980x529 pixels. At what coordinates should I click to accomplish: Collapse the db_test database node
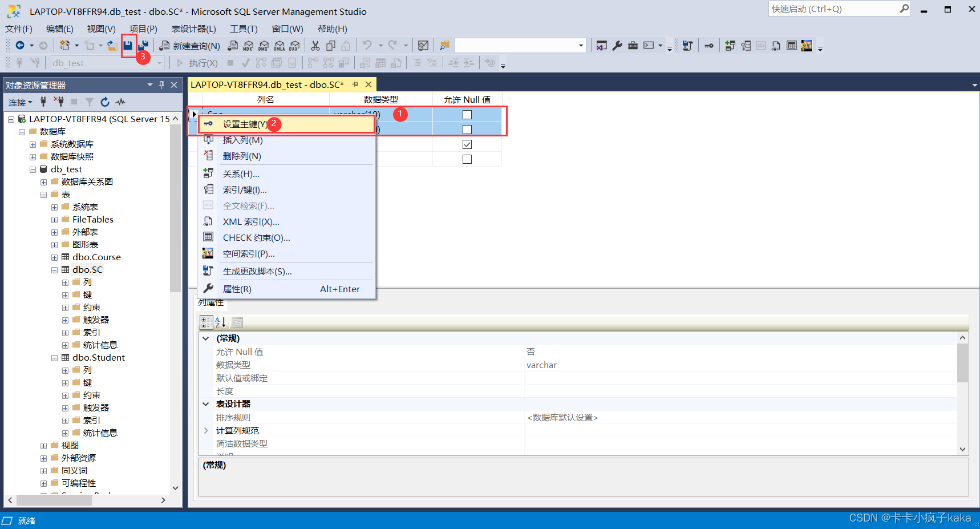point(33,169)
